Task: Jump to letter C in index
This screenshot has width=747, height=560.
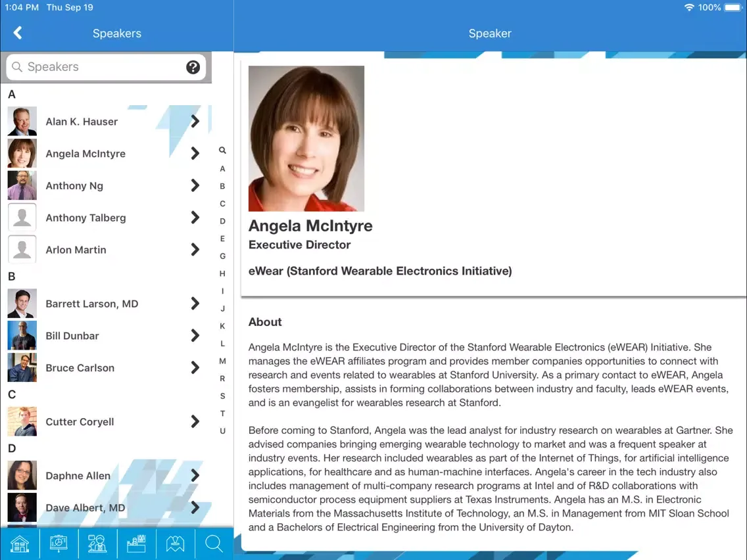Action: click(x=222, y=204)
